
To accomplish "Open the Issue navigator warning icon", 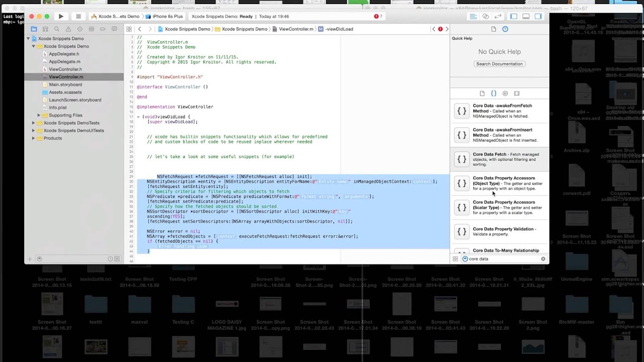I will pos(68,29).
